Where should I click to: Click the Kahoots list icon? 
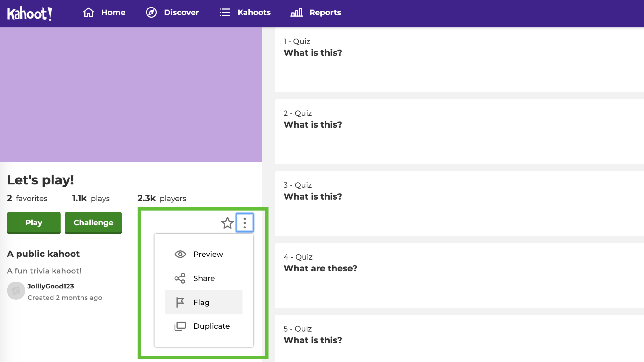coord(225,12)
